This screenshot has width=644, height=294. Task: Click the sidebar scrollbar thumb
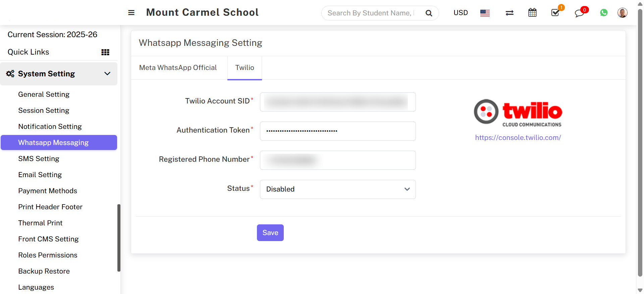pos(119,238)
